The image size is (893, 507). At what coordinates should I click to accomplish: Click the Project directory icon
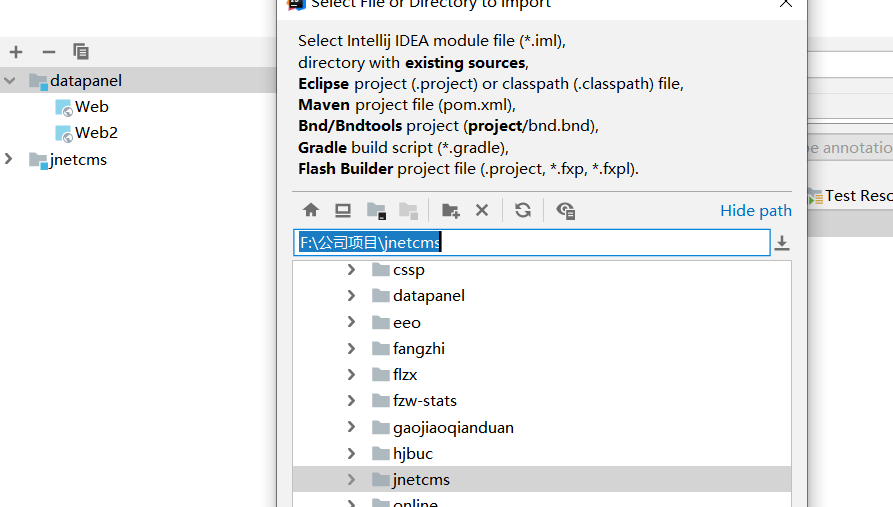(x=376, y=210)
